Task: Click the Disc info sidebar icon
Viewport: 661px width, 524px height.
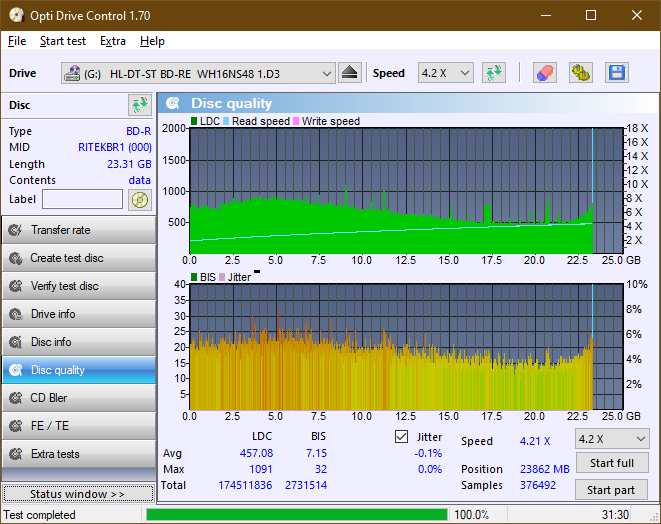Action: (16, 342)
